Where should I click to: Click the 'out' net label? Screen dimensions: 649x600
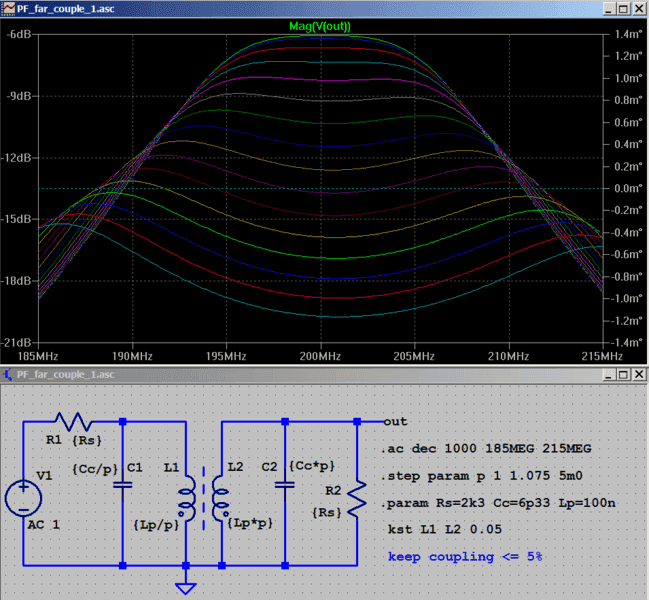pos(395,422)
